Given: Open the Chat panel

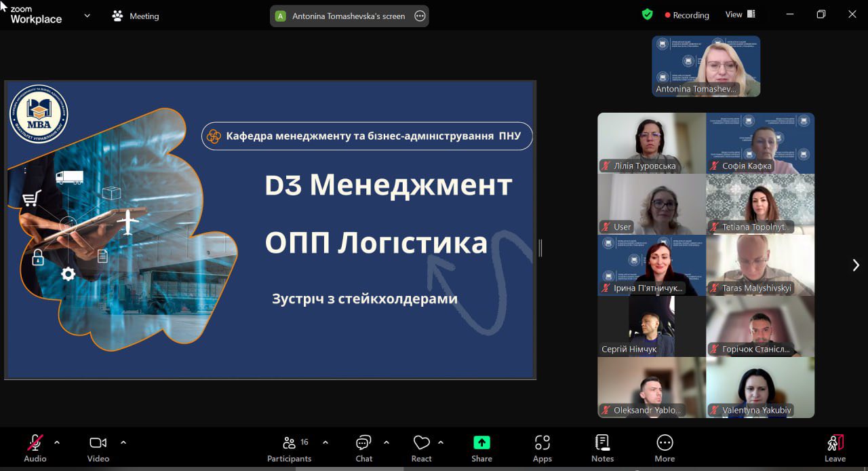Looking at the screenshot, I should 364,448.
